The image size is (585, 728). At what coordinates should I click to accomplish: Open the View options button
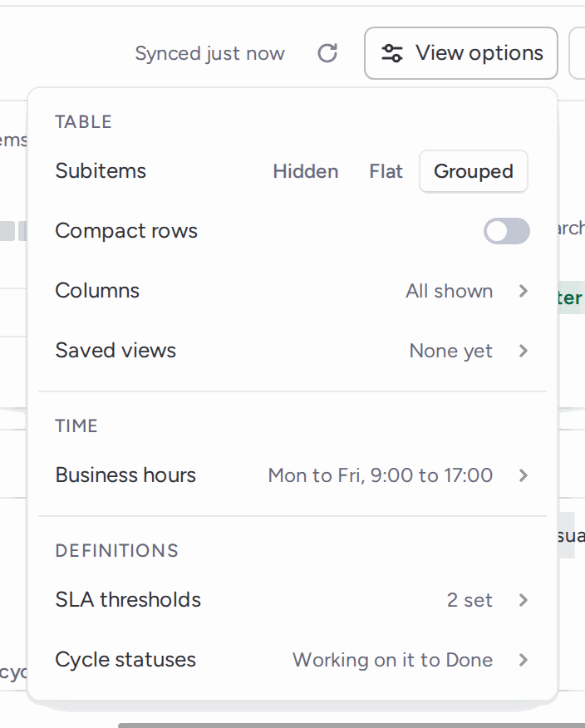pos(461,53)
